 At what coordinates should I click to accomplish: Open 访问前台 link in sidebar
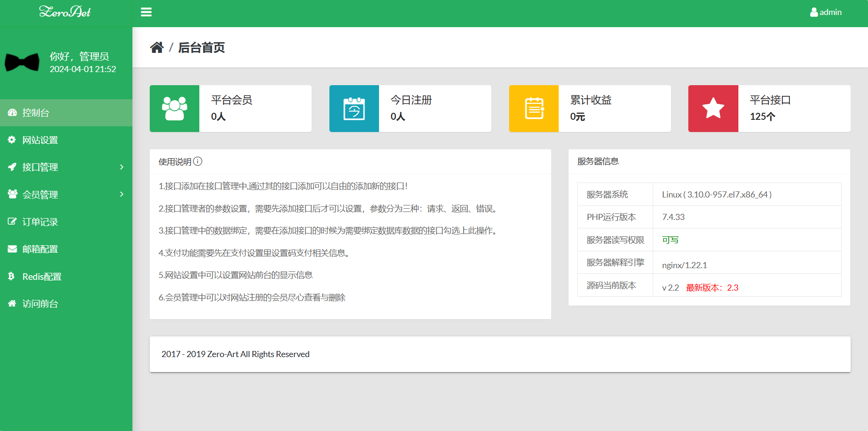(66, 304)
